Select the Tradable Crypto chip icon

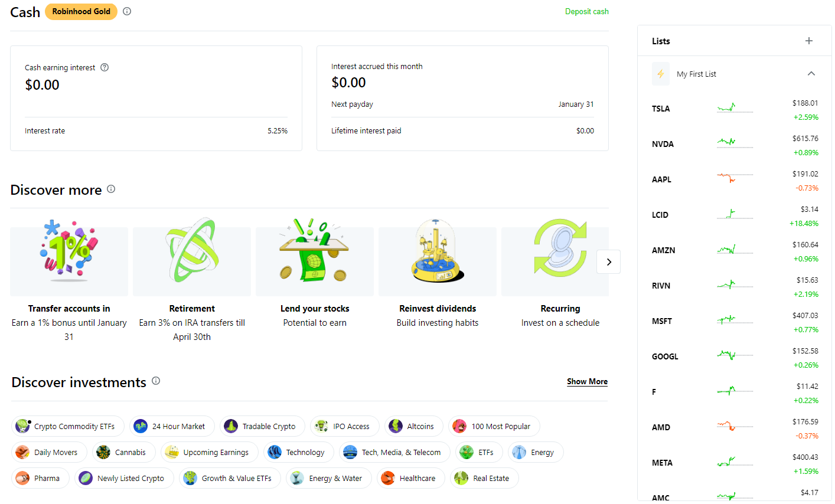tap(231, 426)
